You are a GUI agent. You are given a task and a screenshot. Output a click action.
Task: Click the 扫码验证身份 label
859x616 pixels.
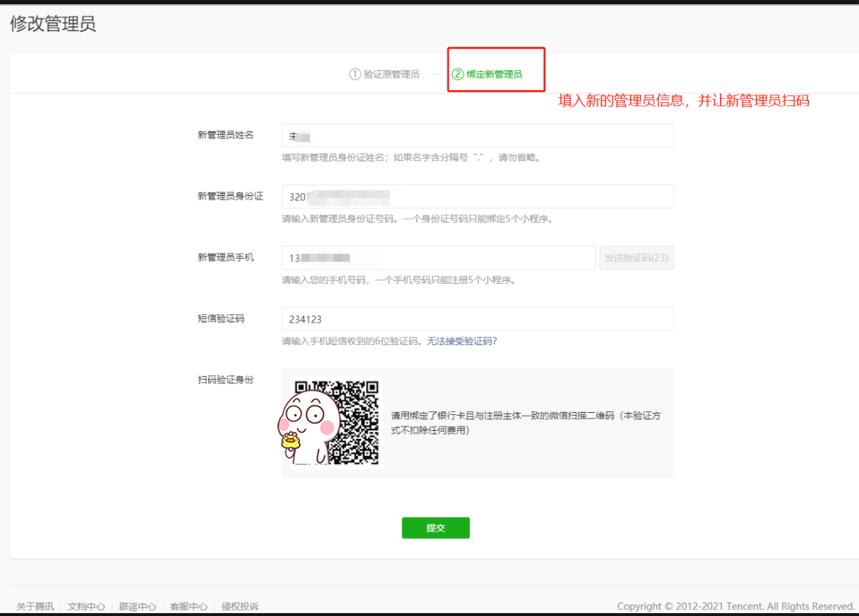226,380
